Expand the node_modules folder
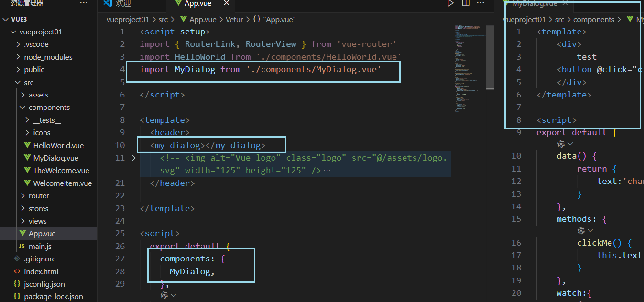 tap(18, 57)
